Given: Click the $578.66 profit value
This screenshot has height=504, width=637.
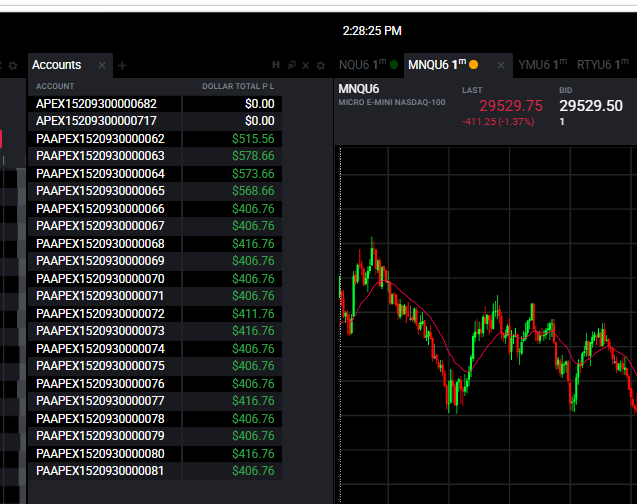Looking at the screenshot, I should 253,156.
